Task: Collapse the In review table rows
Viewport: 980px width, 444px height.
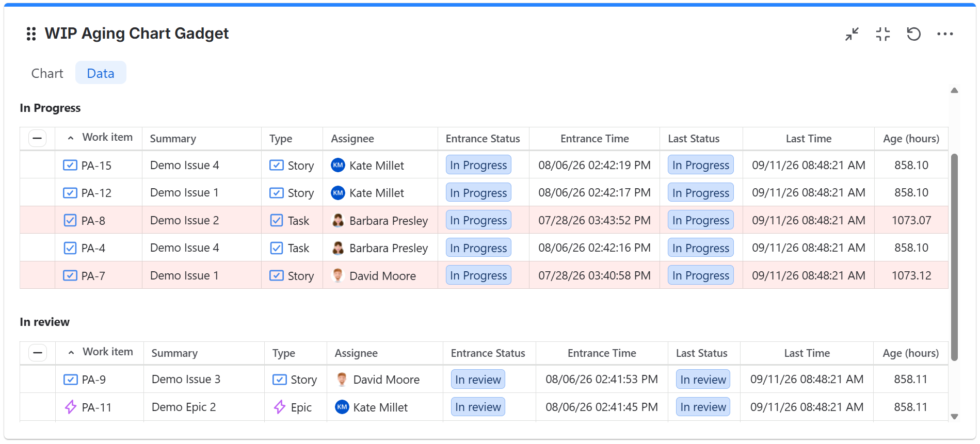Action: click(38, 353)
